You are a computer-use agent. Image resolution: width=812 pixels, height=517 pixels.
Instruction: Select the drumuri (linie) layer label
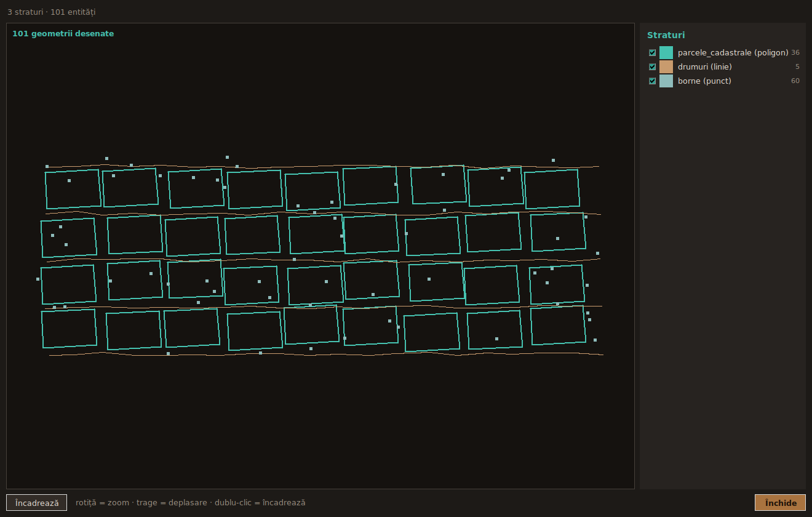click(705, 67)
